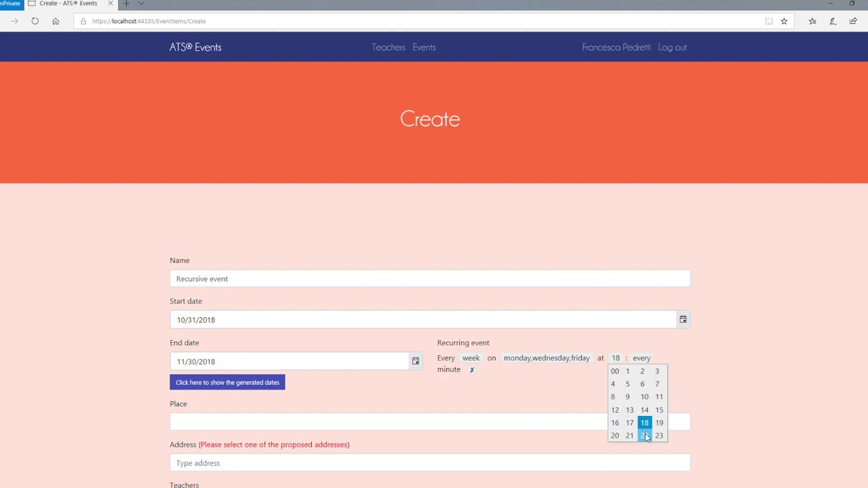Screen dimensions: 868x488
Task: Select hour 23 in the list
Action: point(659,436)
